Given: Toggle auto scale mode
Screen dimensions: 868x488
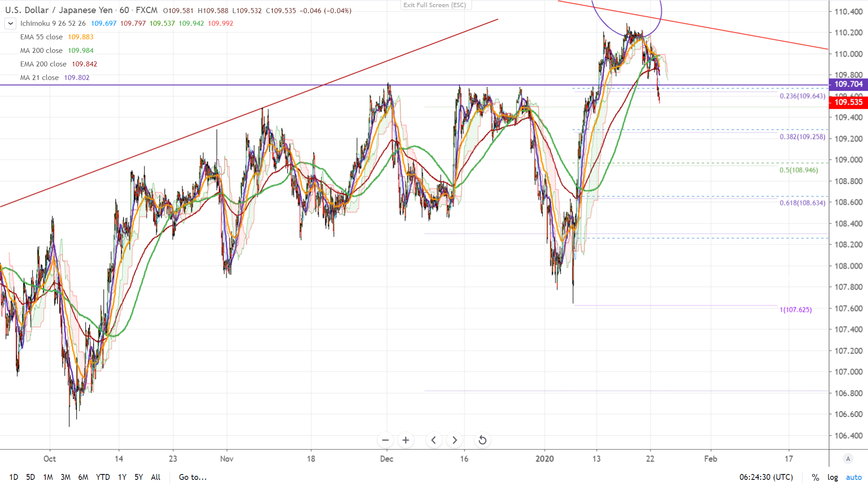Looking at the screenshot, I should (x=854, y=477).
